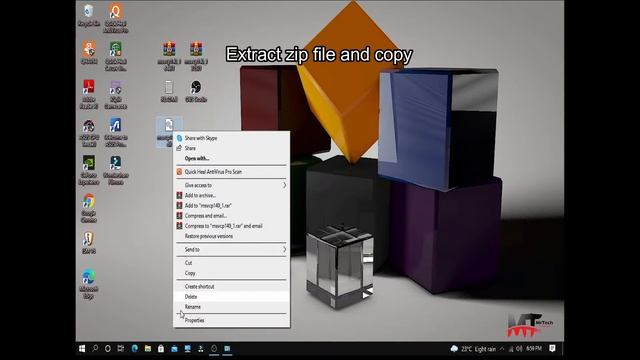Viewport: 640px width, 360px height.
Task: Select the first WinRAR archive on desktop
Action: pos(169,56)
